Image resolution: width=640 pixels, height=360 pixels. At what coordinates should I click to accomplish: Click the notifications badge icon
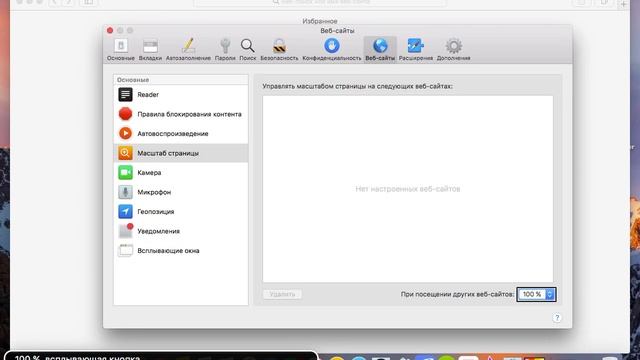[x=126, y=231]
